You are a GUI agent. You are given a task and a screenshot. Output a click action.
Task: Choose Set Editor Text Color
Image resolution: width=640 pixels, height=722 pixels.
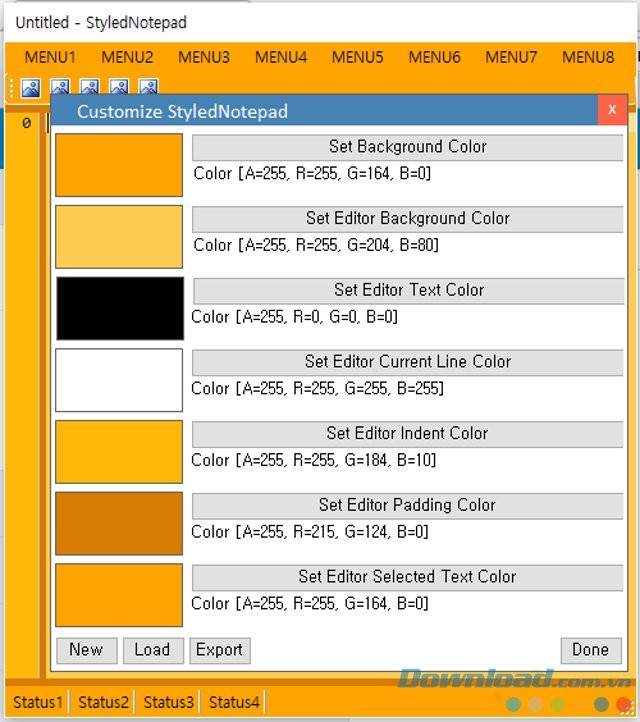pyautogui.click(x=408, y=290)
